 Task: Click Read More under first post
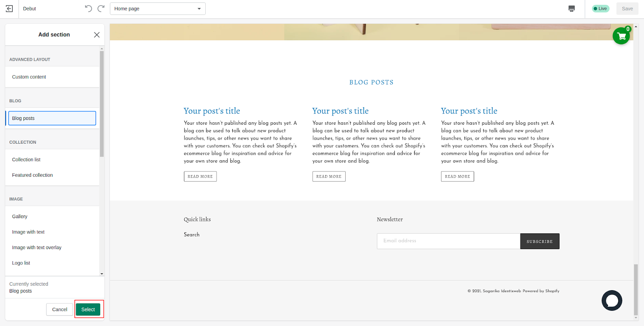(x=200, y=176)
